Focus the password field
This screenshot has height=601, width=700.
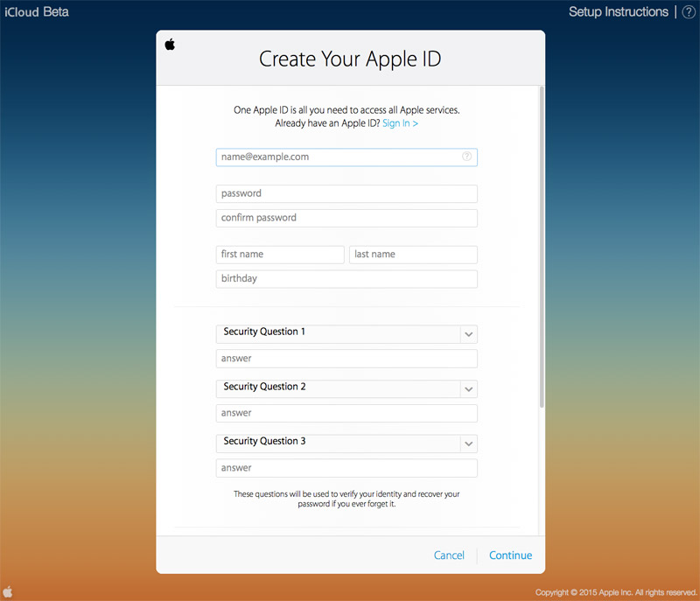pyautogui.click(x=346, y=193)
